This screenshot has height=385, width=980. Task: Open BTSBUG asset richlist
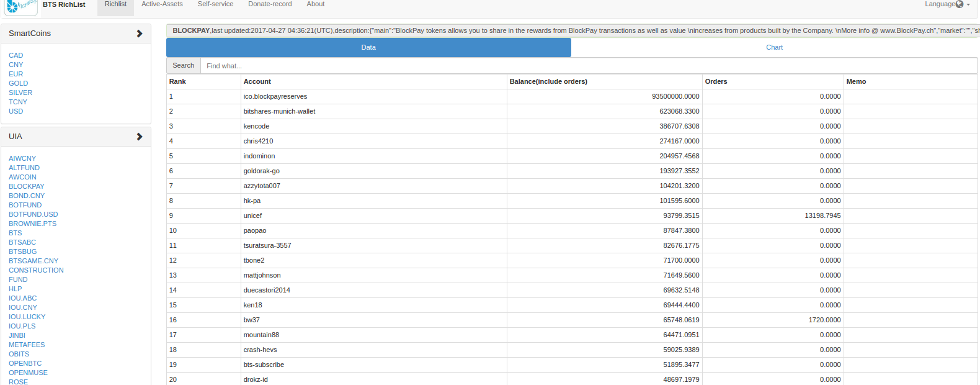(23, 251)
